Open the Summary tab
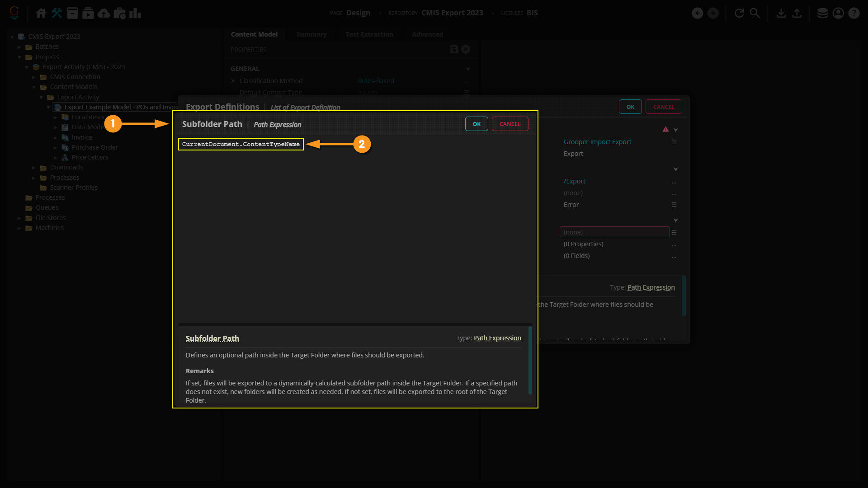This screenshot has height=488, width=868. [x=311, y=34]
